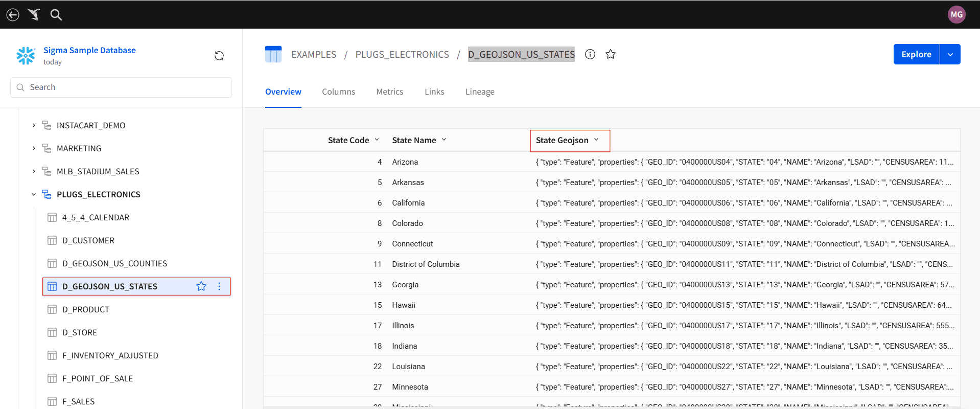Image resolution: width=980 pixels, height=409 pixels.
Task: Click the back arrow icon in top bar
Action: tap(13, 15)
